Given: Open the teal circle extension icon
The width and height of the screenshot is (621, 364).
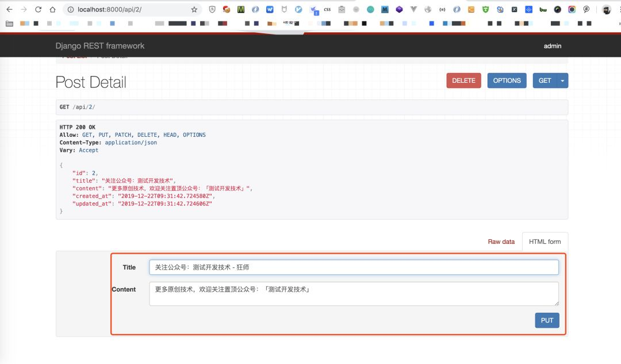Looking at the screenshot, I should click(370, 10).
